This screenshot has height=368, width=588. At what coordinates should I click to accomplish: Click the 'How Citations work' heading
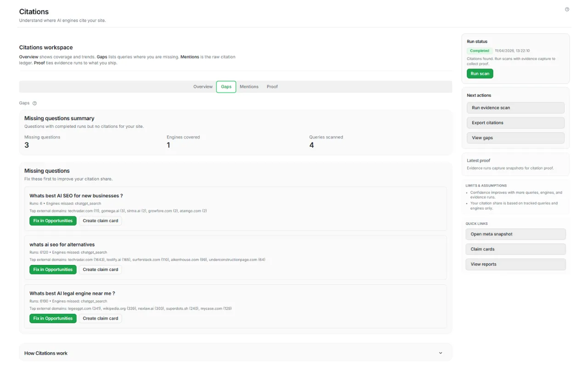point(46,353)
